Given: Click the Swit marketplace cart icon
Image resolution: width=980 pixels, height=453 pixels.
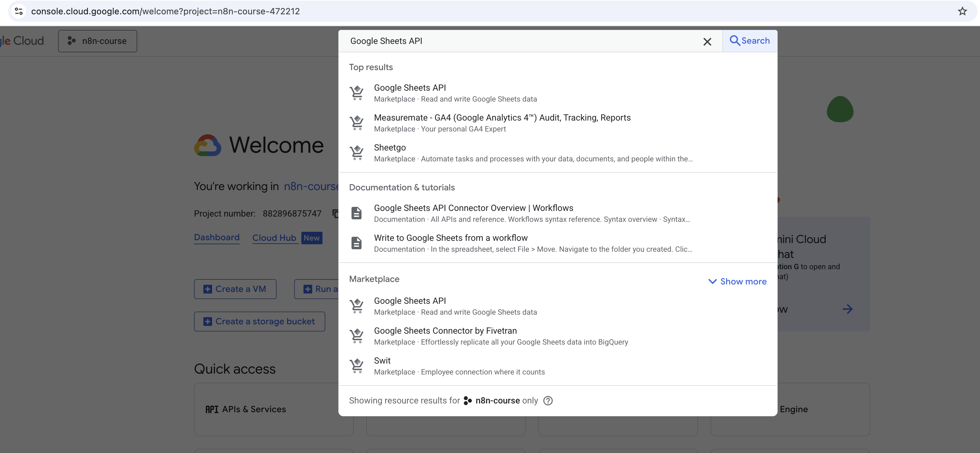Looking at the screenshot, I should pos(357,365).
